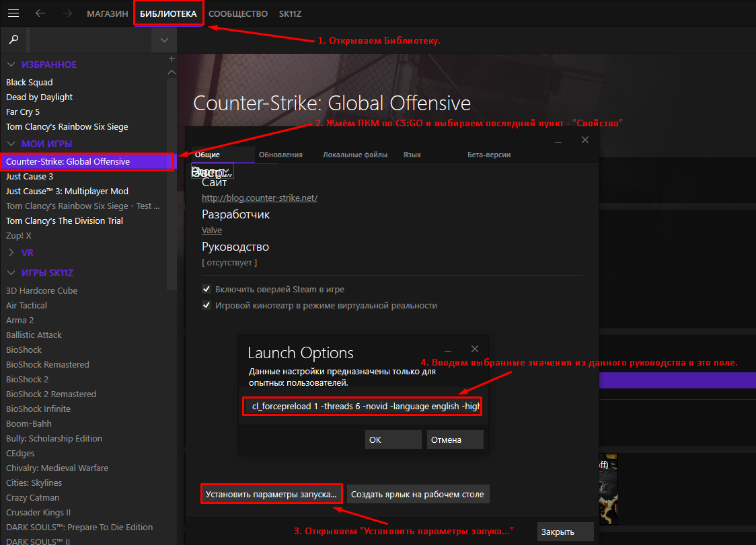Open the hamburger menu icon
The image size is (756, 545).
tap(13, 13)
